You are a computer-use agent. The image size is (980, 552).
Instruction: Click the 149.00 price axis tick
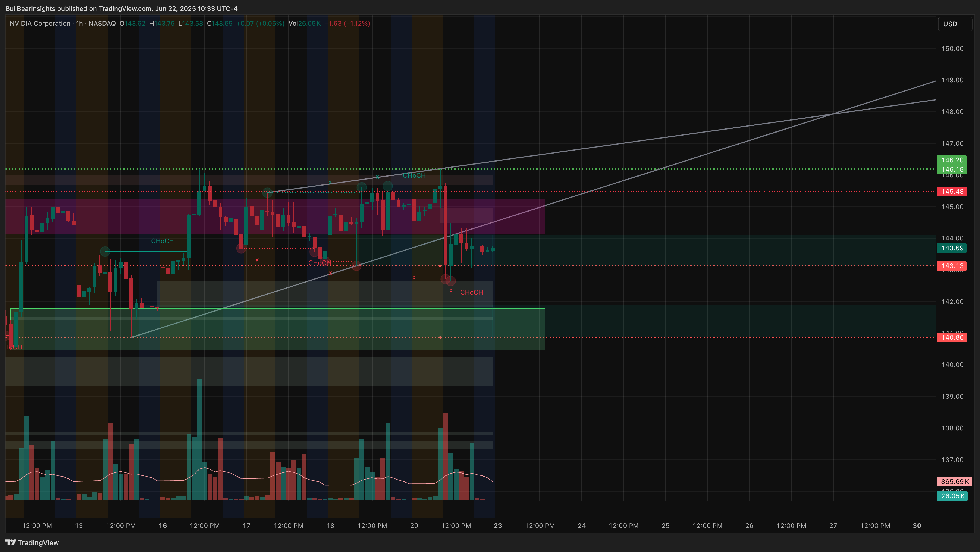(x=952, y=80)
